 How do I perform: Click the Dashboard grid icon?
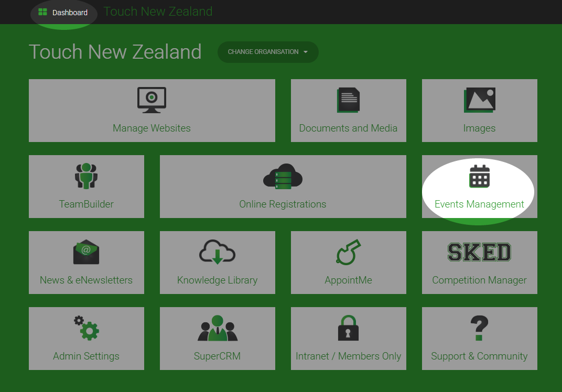point(42,12)
